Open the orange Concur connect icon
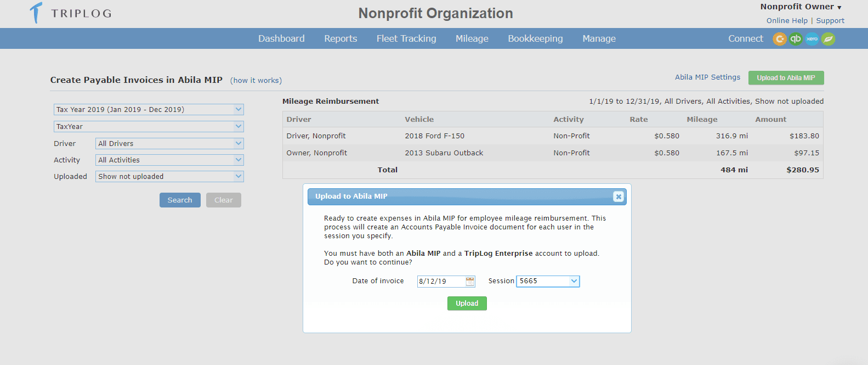 pos(780,39)
